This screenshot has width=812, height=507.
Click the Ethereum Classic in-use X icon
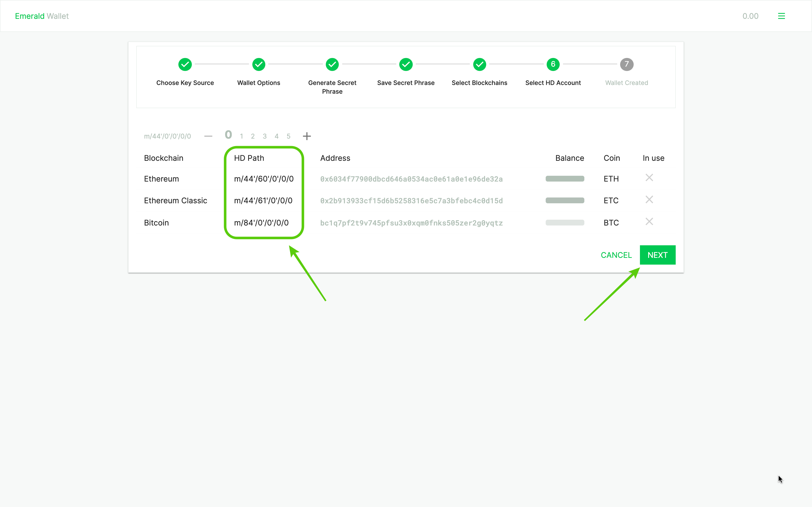click(649, 200)
